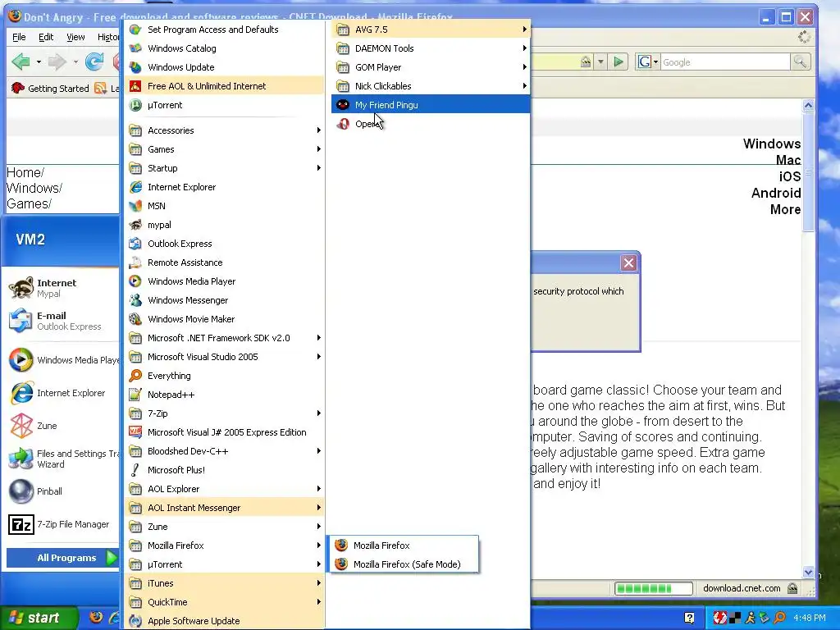This screenshot has width=840, height=630.
Task: Open the address bar history dropdown
Action: click(600, 62)
